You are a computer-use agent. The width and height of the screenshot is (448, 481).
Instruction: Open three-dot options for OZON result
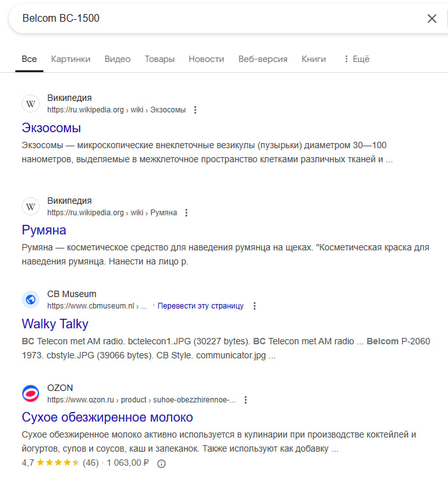pyautogui.click(x=246, y=400)
